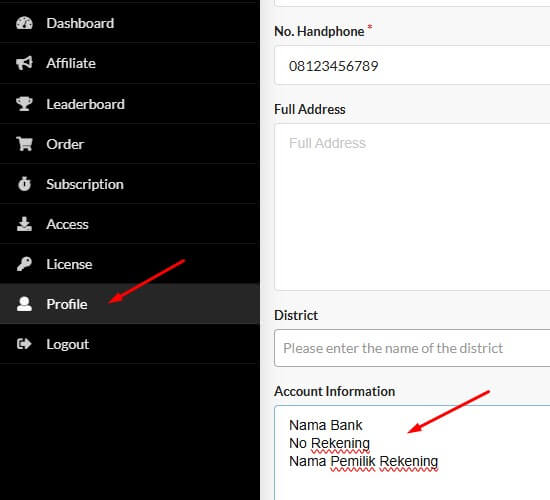This screenshot has width=550, height=500.
Task: Select the District name search box
Action: [412, 348]
